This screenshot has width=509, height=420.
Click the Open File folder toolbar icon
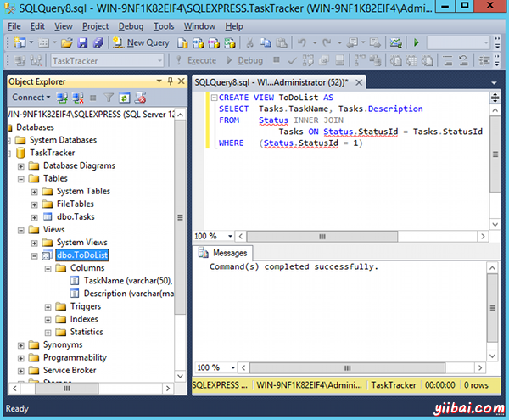69,42
